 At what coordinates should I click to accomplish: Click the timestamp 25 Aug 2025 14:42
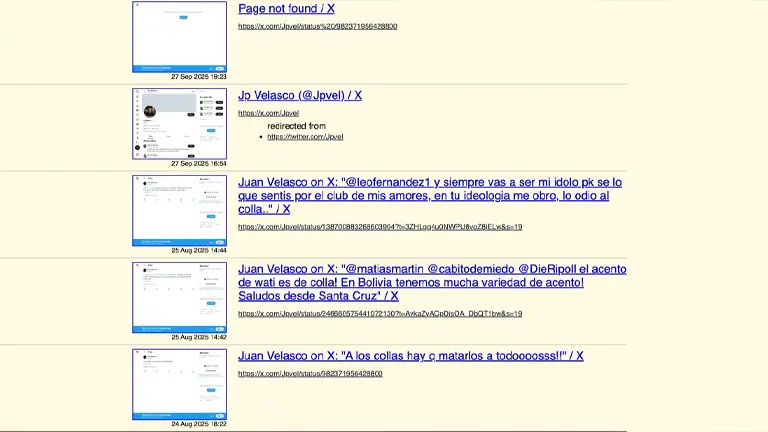(198, 337)
